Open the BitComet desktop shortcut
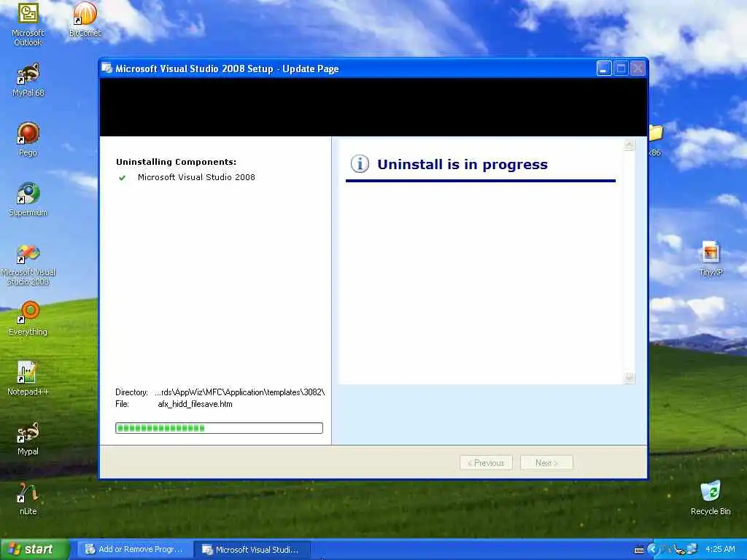 coord(85,20)
